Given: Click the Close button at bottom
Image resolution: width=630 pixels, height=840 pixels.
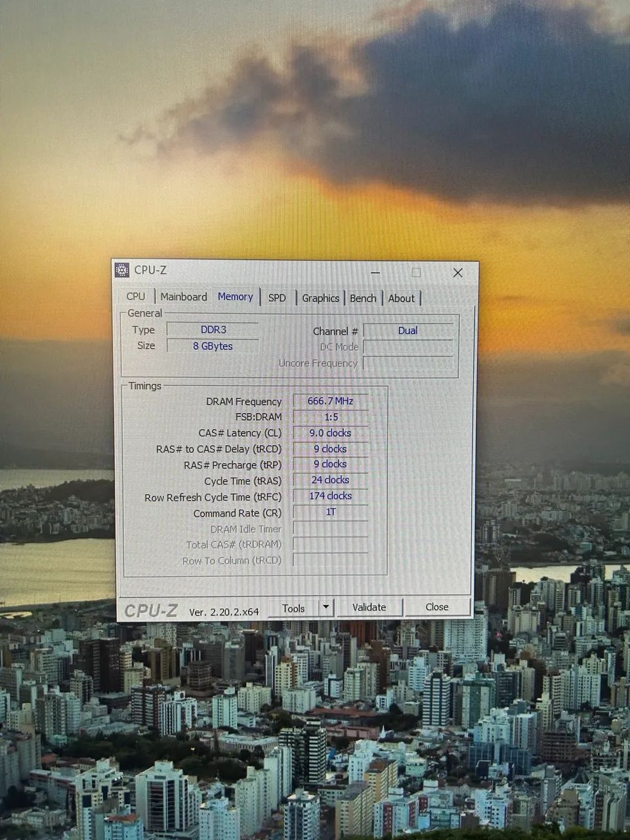Looking at the screenshot, I should [x=437, y=607].
